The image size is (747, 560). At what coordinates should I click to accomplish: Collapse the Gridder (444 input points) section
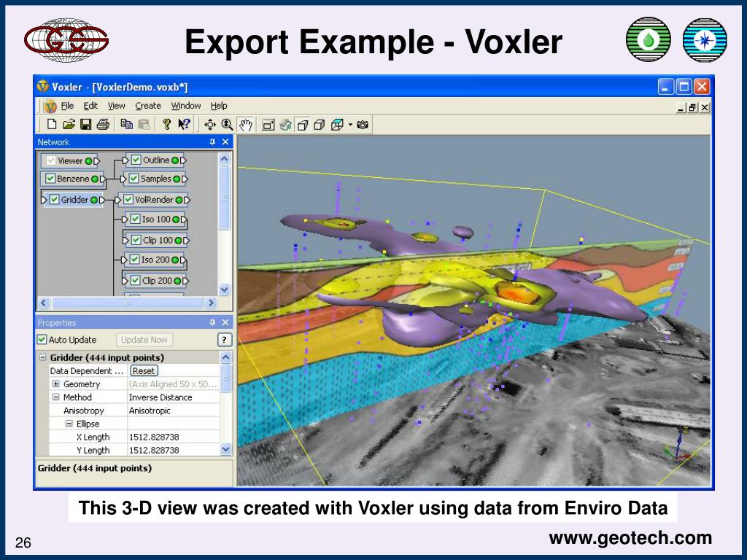point(42,357)
